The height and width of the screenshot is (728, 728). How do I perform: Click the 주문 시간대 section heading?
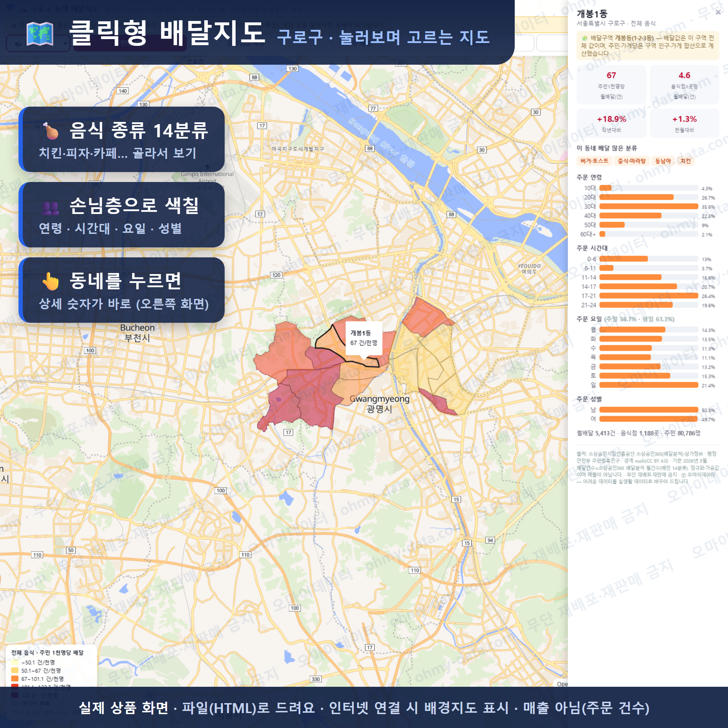(592, 248)
